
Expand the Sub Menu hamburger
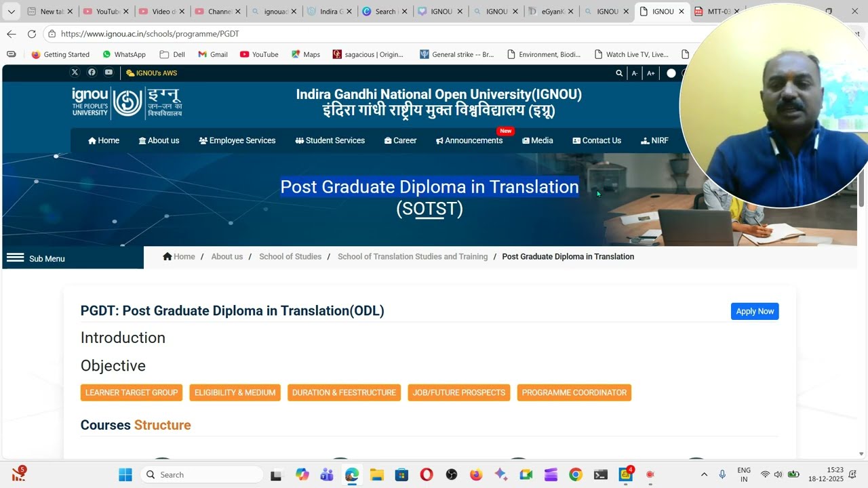coord(15,258)
